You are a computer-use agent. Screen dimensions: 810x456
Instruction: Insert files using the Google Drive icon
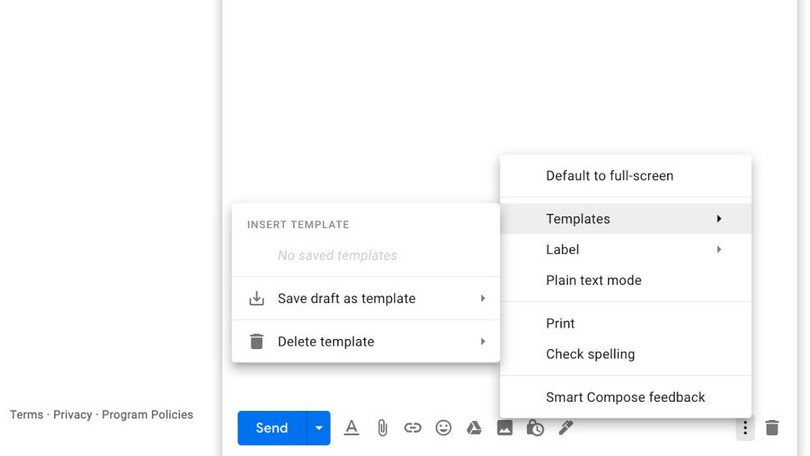pyautogui.click(x=474, y=428)
